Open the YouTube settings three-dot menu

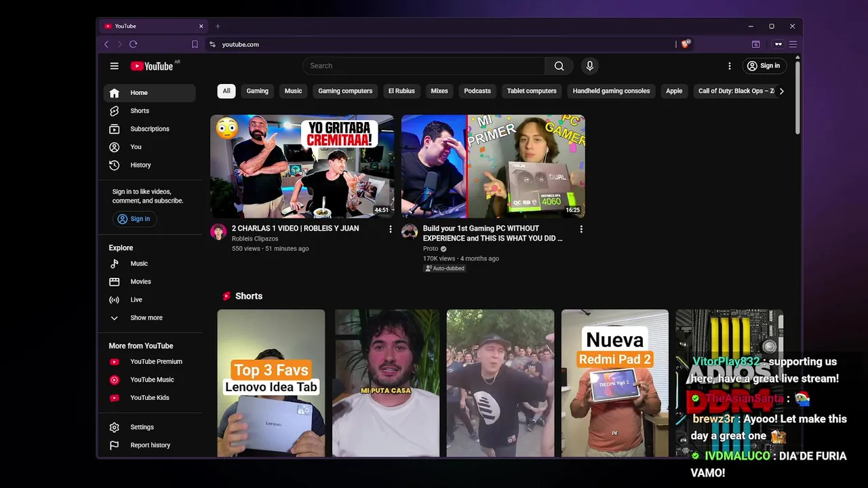[x=729, y=66]
